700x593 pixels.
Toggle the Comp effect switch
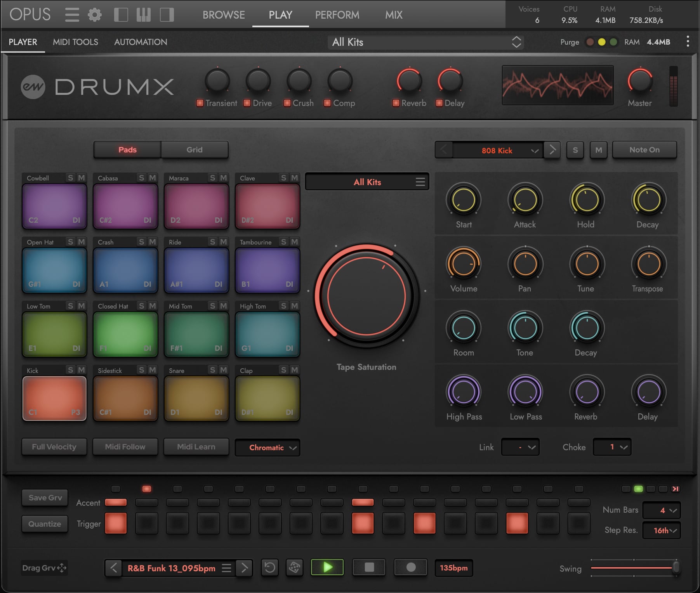327,103
